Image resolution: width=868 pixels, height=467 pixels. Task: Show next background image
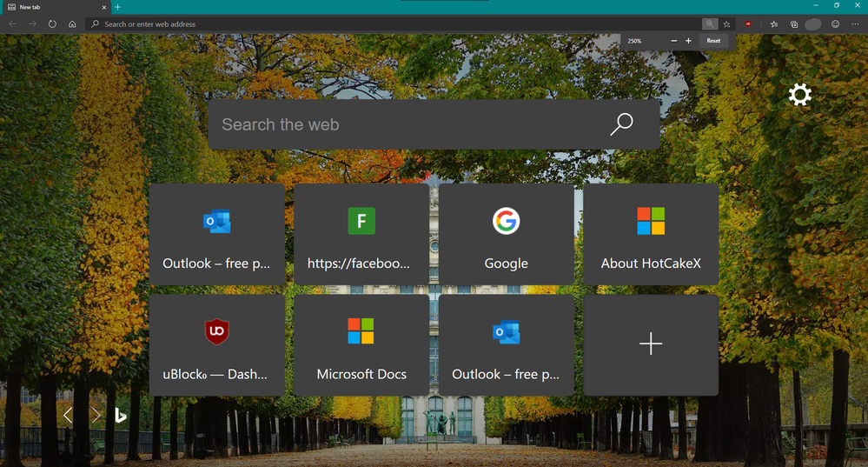point(96,415)
